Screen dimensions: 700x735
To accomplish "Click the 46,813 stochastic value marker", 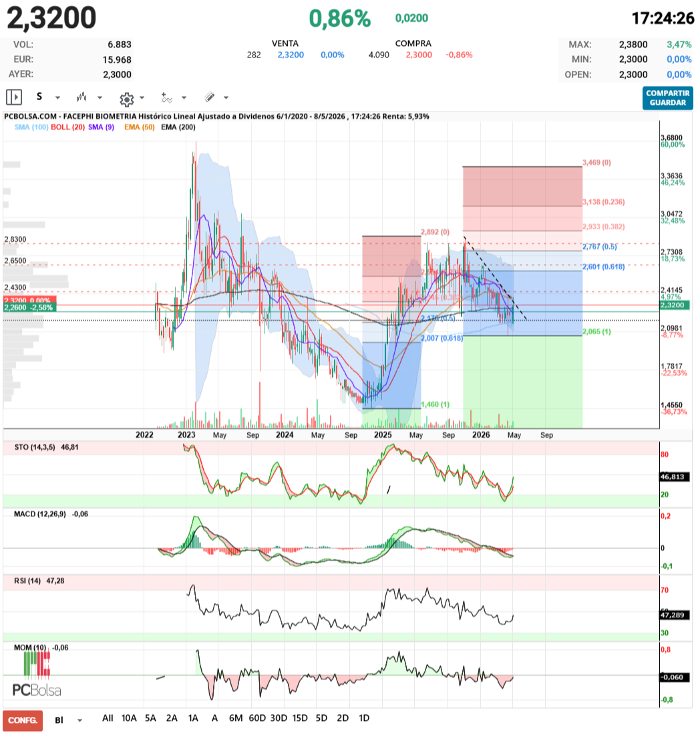I will tap(673, 476).
